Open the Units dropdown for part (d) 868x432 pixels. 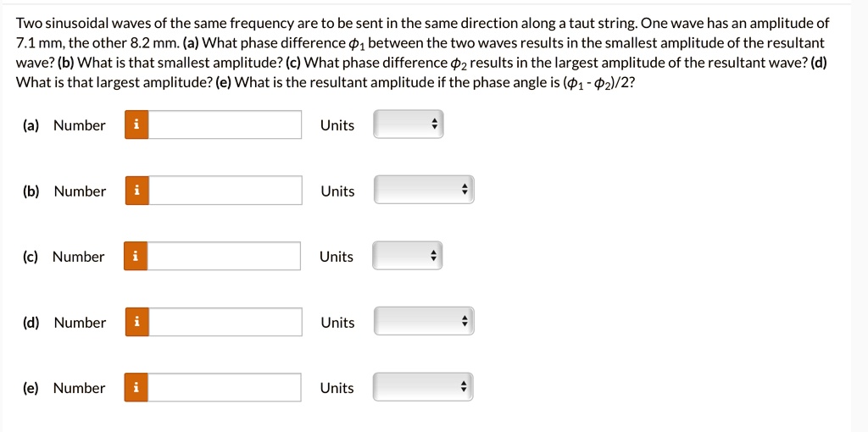click(x=424, y=322)
